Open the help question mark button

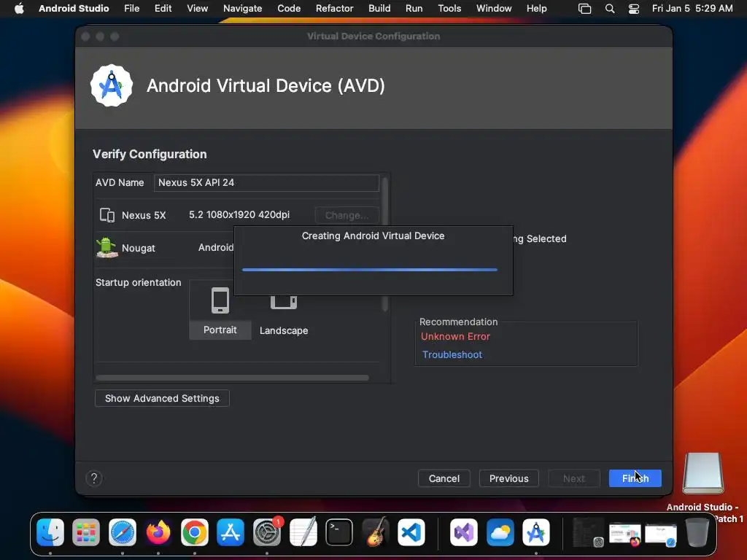click(x=94, y=478)
